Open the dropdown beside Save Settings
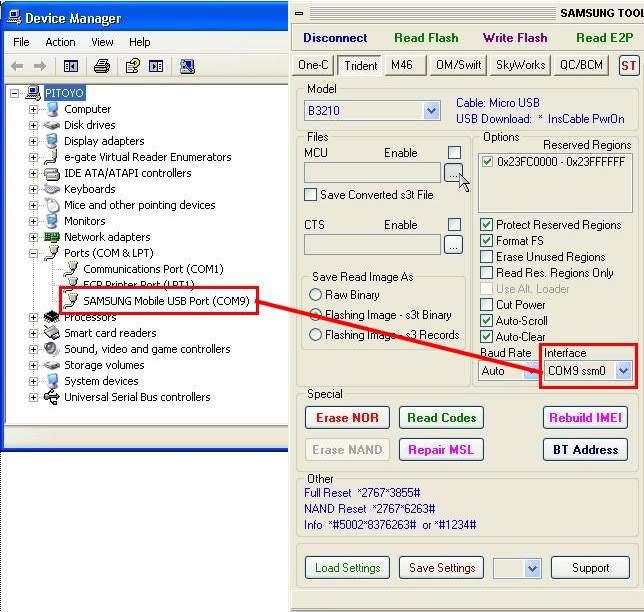The width and height of the screenshot is (644, 612). pos(532,568)
